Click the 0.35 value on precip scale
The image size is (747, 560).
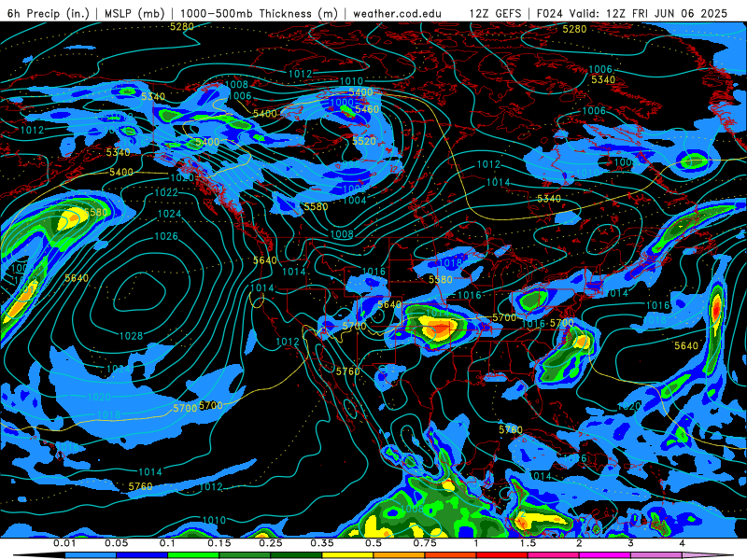[x=322, y=543]
